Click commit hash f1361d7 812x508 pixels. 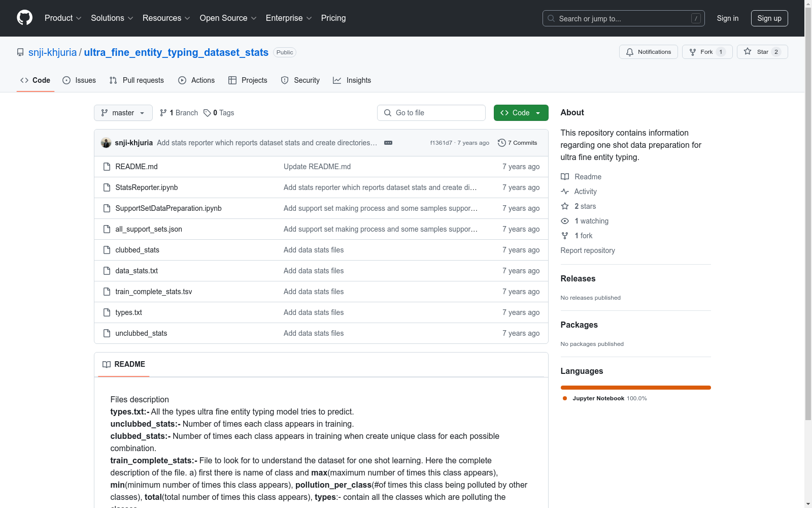pos(441,143)
